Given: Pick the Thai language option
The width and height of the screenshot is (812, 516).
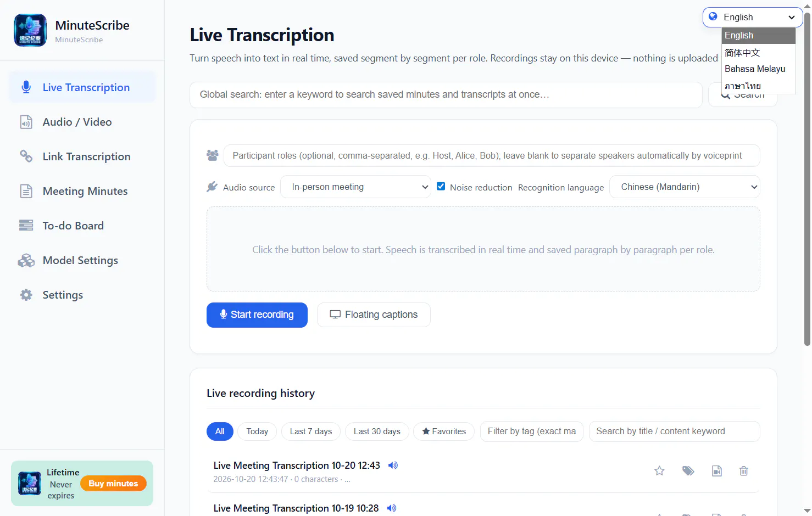Looking at the screenshot, I should click(758, 86).
